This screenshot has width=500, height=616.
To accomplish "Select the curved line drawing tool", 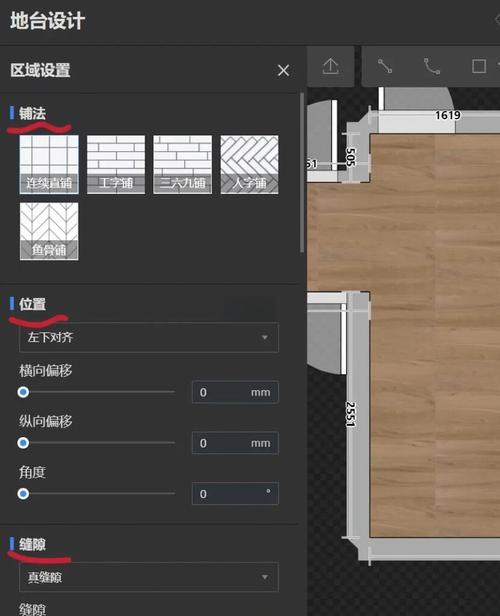I will 432,66.
